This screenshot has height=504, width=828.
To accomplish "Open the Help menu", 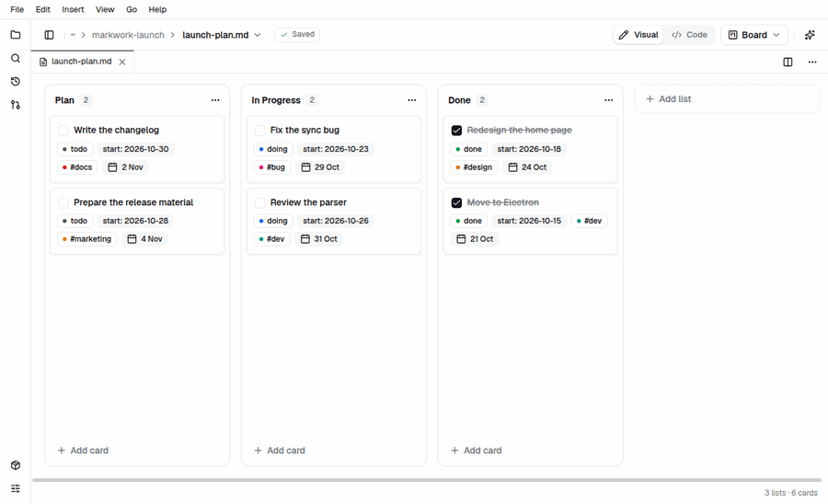I will pyautogui.click(x=157, y=9).
